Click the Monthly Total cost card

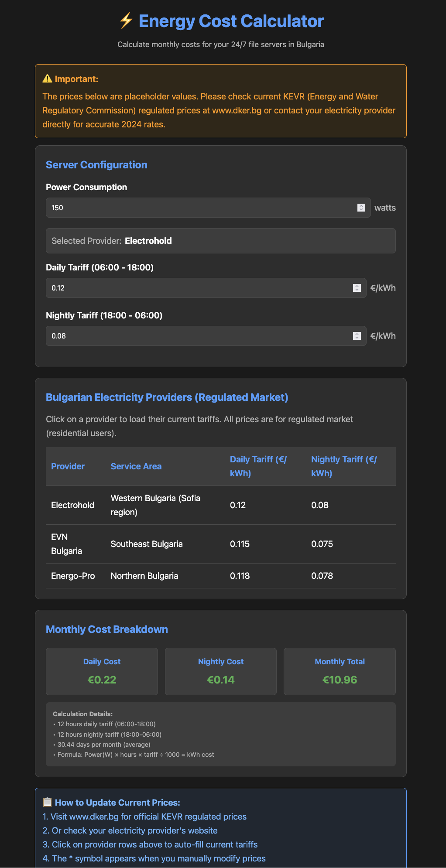click(x=340, y=671)
